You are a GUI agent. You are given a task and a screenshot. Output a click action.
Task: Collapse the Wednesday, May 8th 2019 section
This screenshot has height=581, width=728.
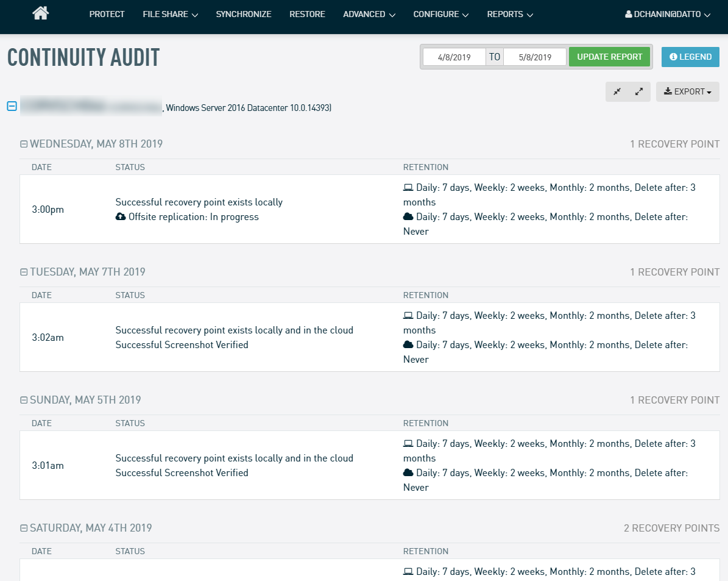coord(23,144)
